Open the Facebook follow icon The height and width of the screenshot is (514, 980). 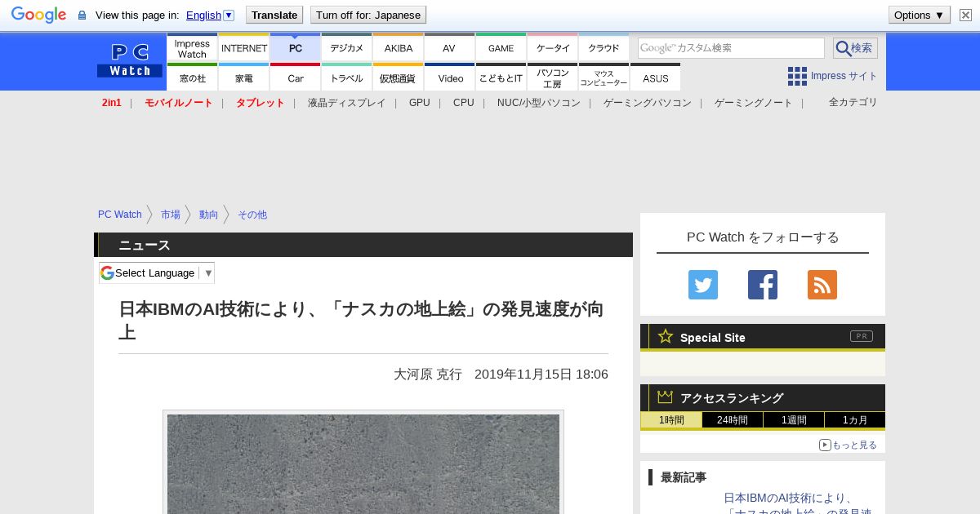(x=762, y=285)
